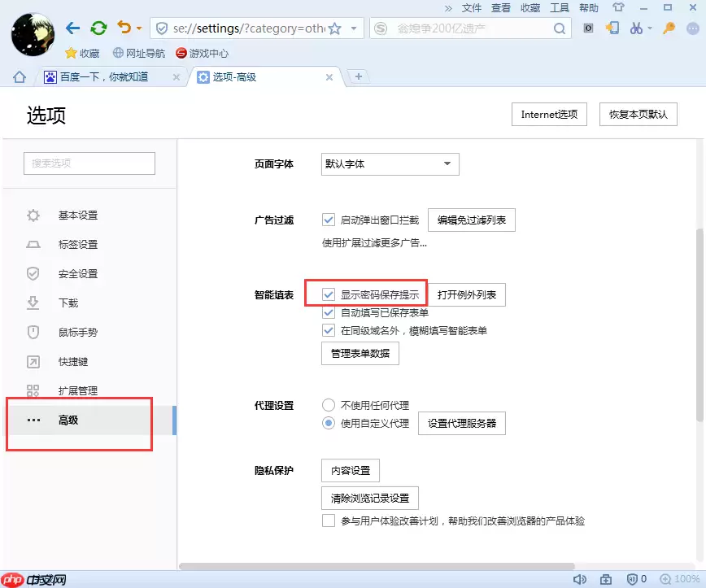Open the browser repair toolbox icon
This screenshot has height=588, width=706.
[608, 578]
